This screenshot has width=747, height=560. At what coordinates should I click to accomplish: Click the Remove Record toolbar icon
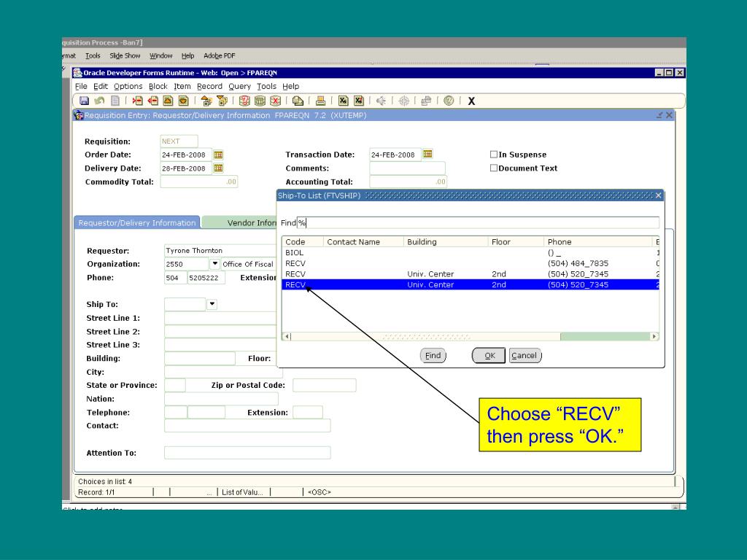click(153, 101)
